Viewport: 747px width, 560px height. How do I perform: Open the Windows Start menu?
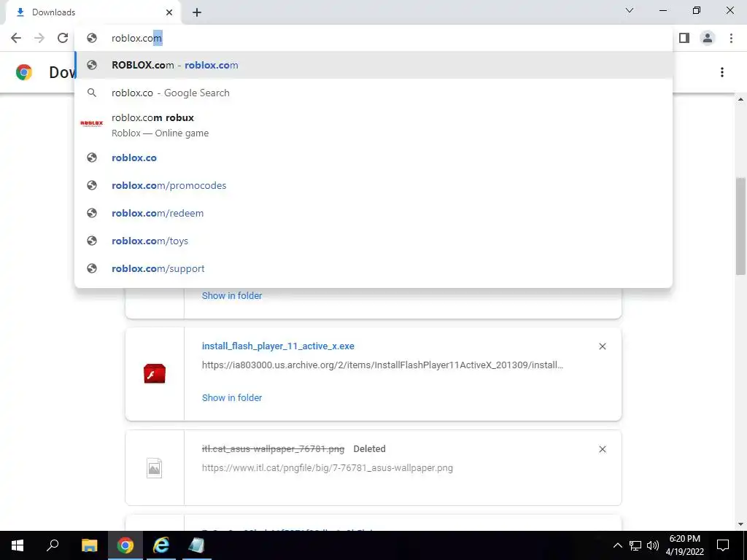[18, 545]
